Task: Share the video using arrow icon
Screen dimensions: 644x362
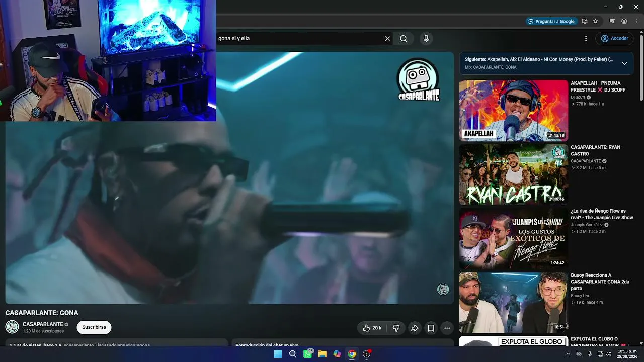Action: click(415, 328)
